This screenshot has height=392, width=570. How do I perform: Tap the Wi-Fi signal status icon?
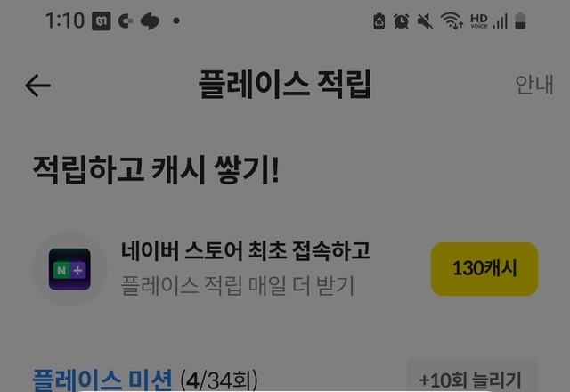pyautogui.click(x=452, y=20)
